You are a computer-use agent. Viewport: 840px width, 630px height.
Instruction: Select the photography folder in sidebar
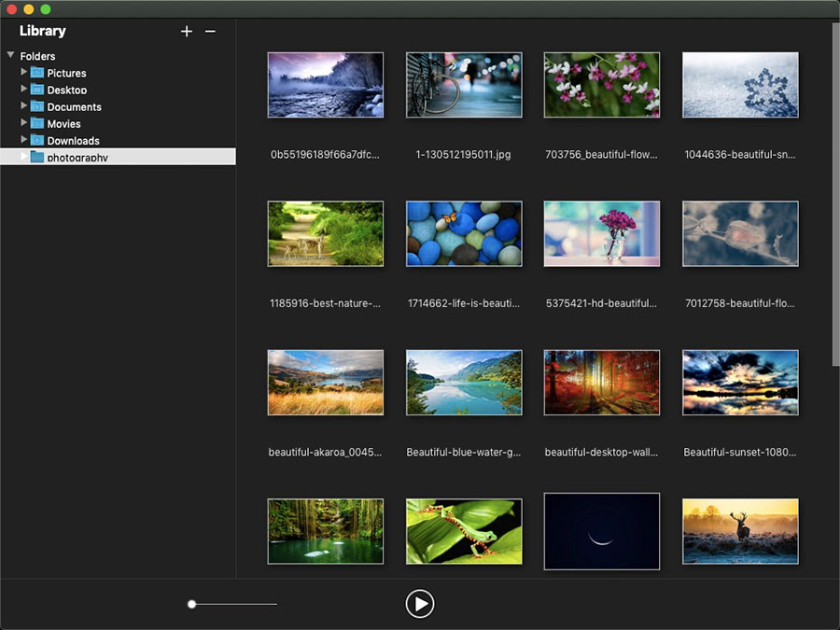pyautogui.click(x=77, y=158)
